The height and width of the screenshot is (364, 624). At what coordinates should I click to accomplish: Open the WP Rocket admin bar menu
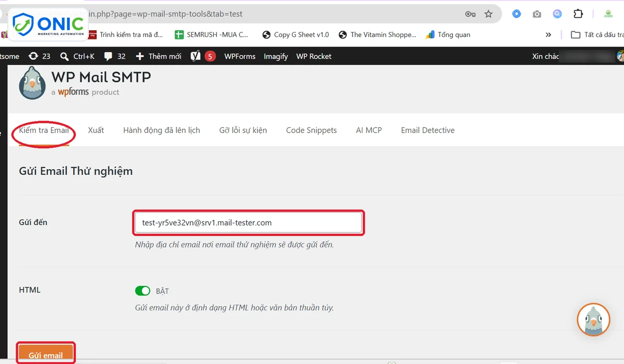(x=314, y=56)
